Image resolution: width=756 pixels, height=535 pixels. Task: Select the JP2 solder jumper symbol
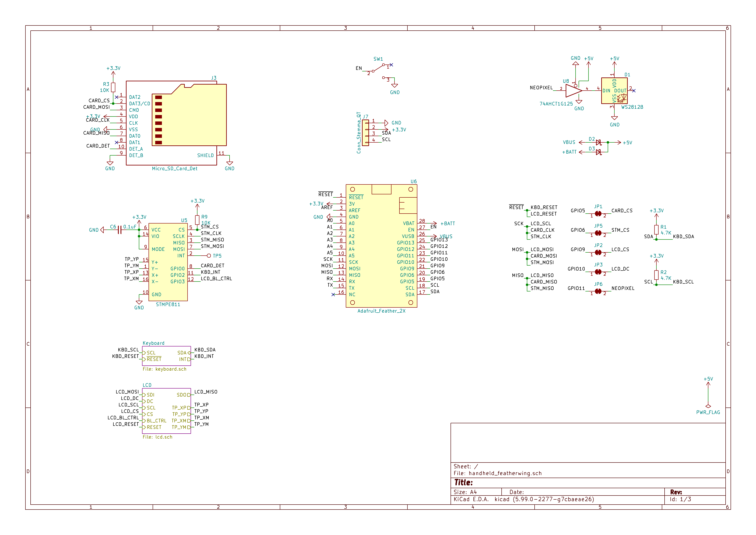click(x=598, y=252)
